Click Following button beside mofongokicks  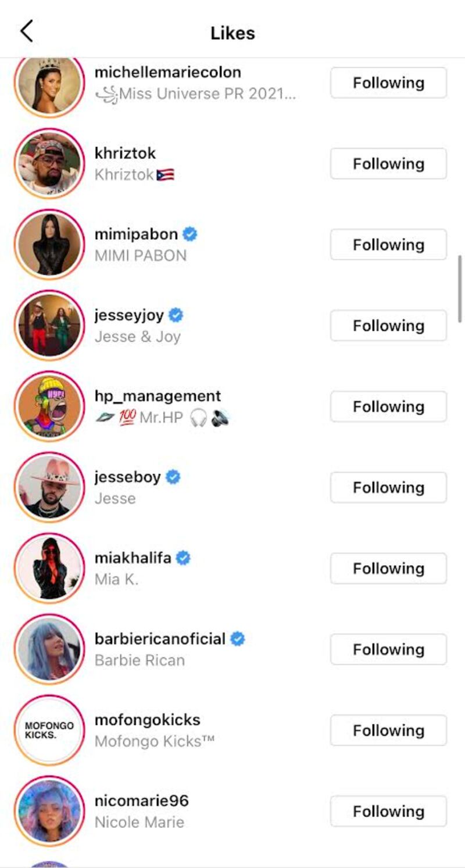[388, 730]
